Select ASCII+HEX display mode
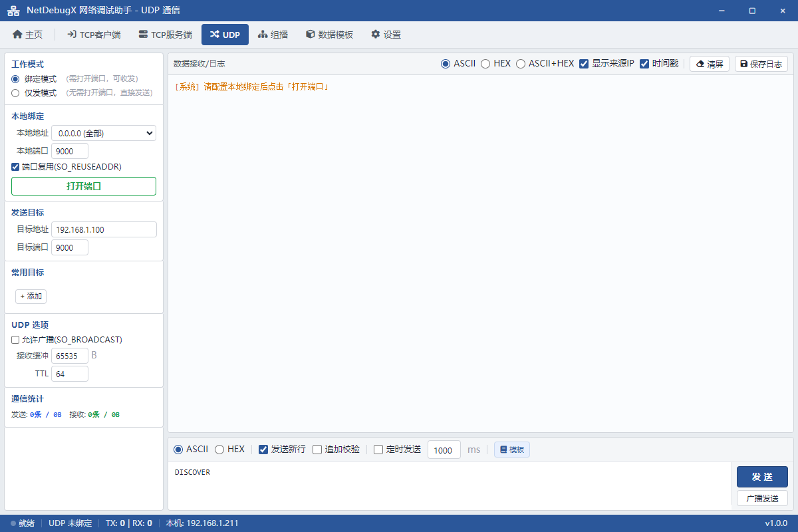The width and height of the screenshot is (798, 532). point(521,64)
